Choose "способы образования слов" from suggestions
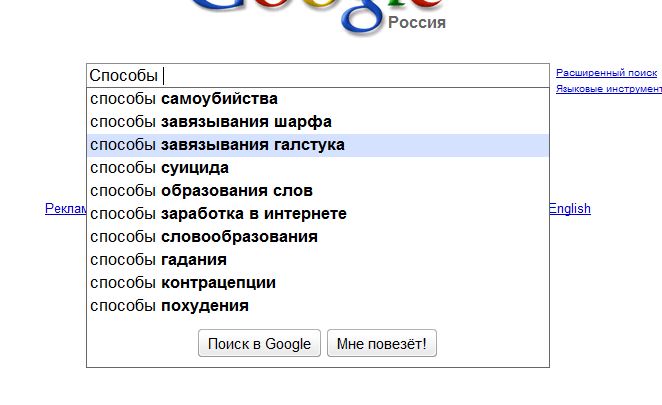 pos(201,191)
